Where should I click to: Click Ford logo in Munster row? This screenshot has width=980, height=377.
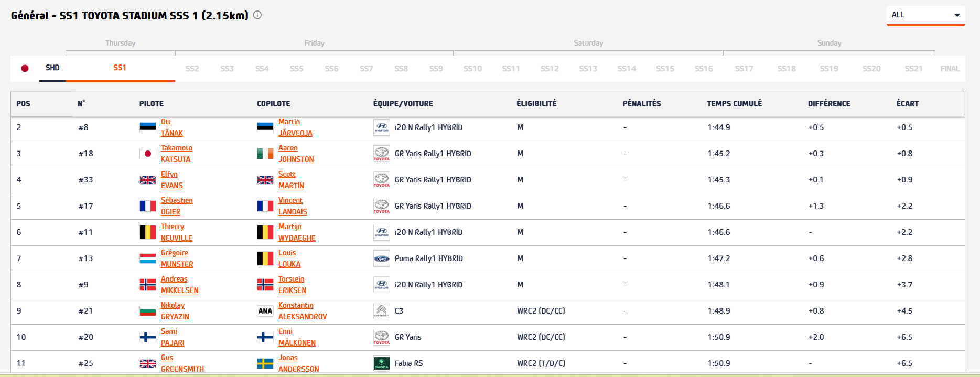(x=381, y=258)
